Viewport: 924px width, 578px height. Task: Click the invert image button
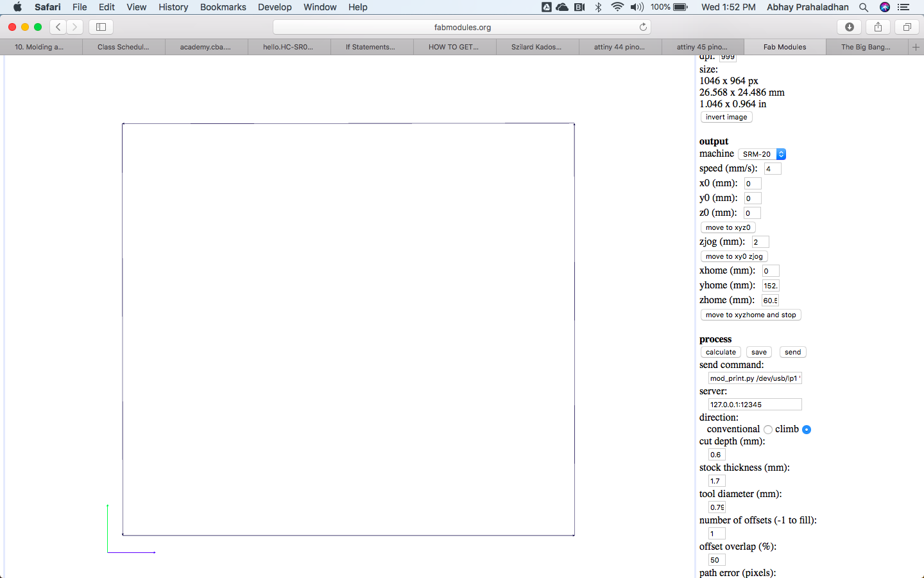point(726,117)
